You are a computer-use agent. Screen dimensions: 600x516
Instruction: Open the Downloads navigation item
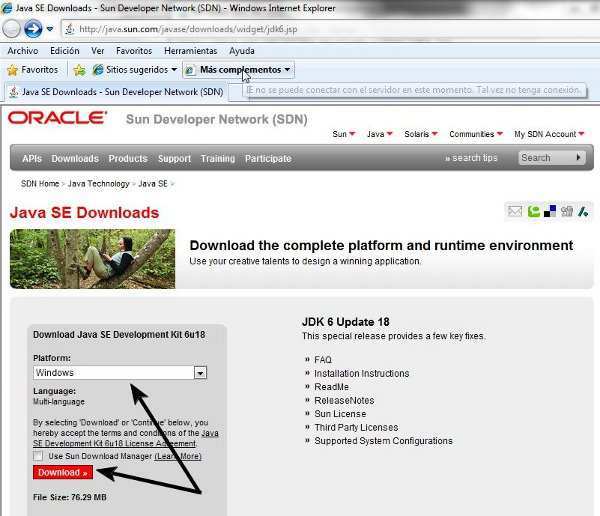75,158
